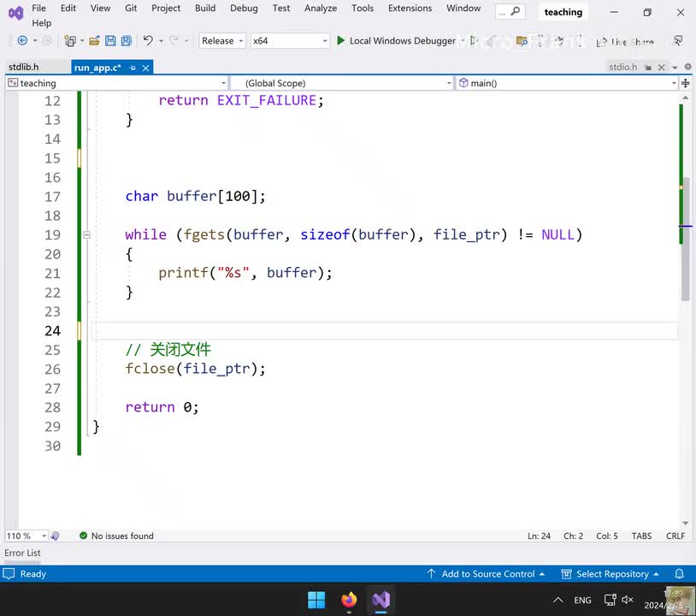
Task: Click the Local Windows Debugger label
Action: (x=402, y=41)
